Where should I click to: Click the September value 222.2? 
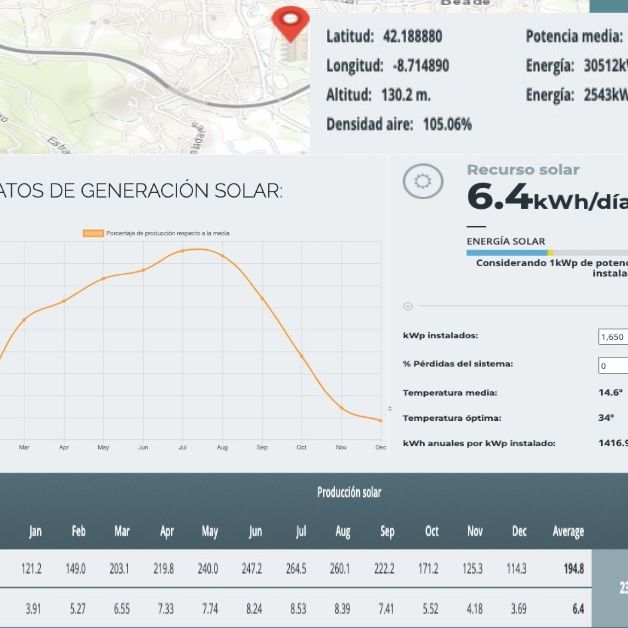pyautogui.click(x=384, y=568)
